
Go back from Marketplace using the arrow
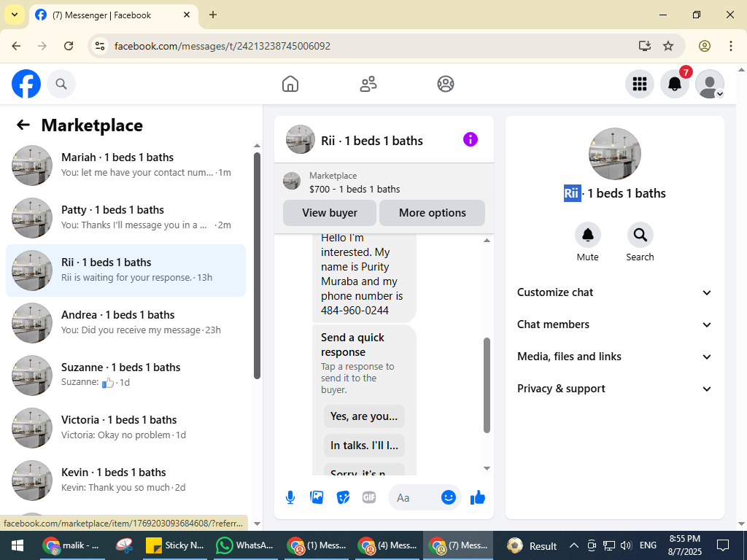(23, 125)
